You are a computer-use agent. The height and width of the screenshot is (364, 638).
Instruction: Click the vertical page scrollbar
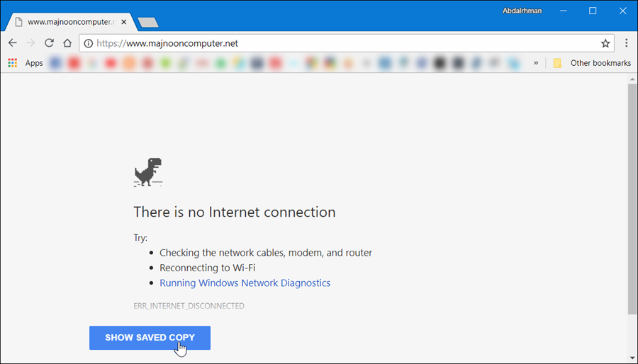point(632,198)
